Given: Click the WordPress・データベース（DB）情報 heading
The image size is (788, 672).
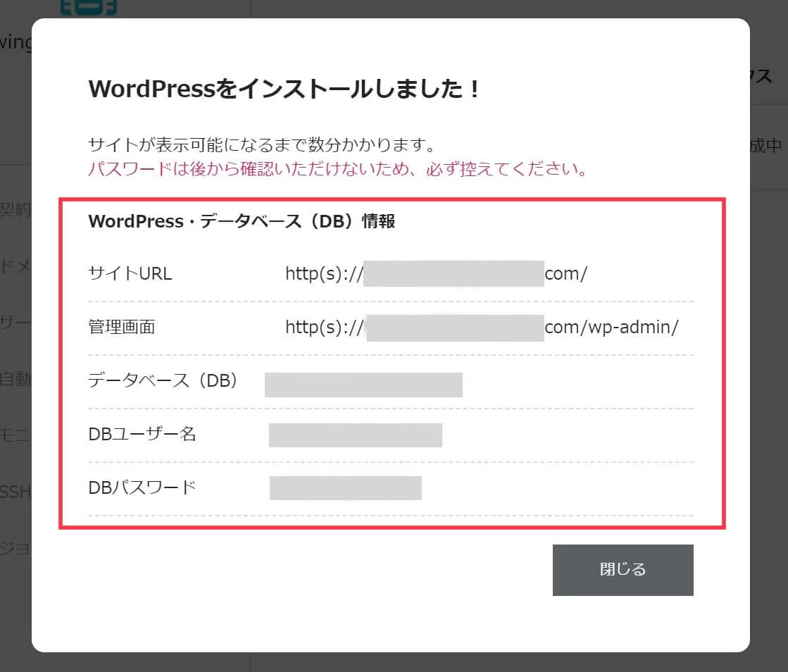Looking at the screenshot, I should click(242, 221).
